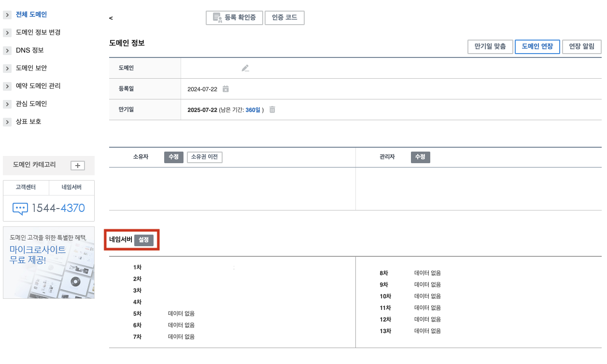Click the 도메인 정보 heading
This screenshot has width=607, height=364.
click(x=127, y=43)
